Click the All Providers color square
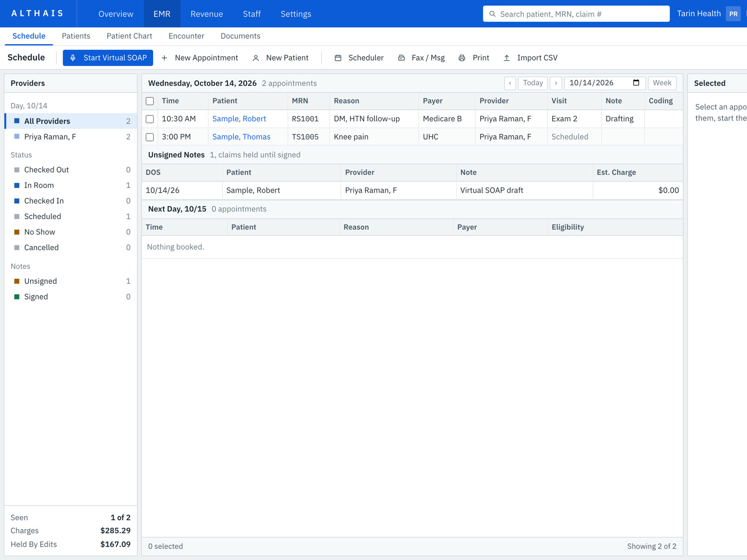This screenshot has width=747, height=560. tap(17, 121)
